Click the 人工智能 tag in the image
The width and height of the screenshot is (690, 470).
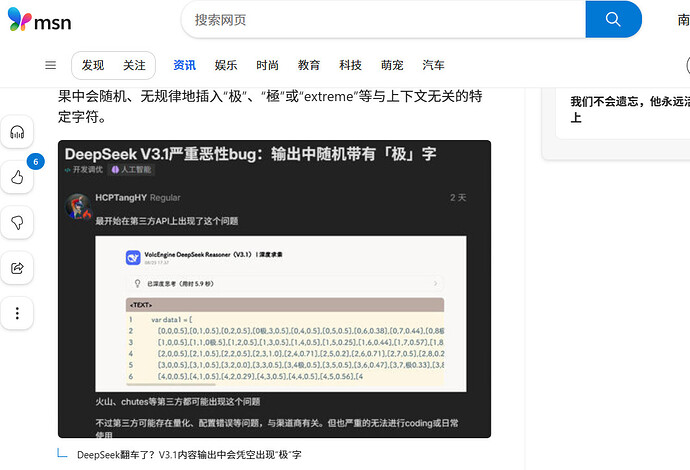coord(131,169)
